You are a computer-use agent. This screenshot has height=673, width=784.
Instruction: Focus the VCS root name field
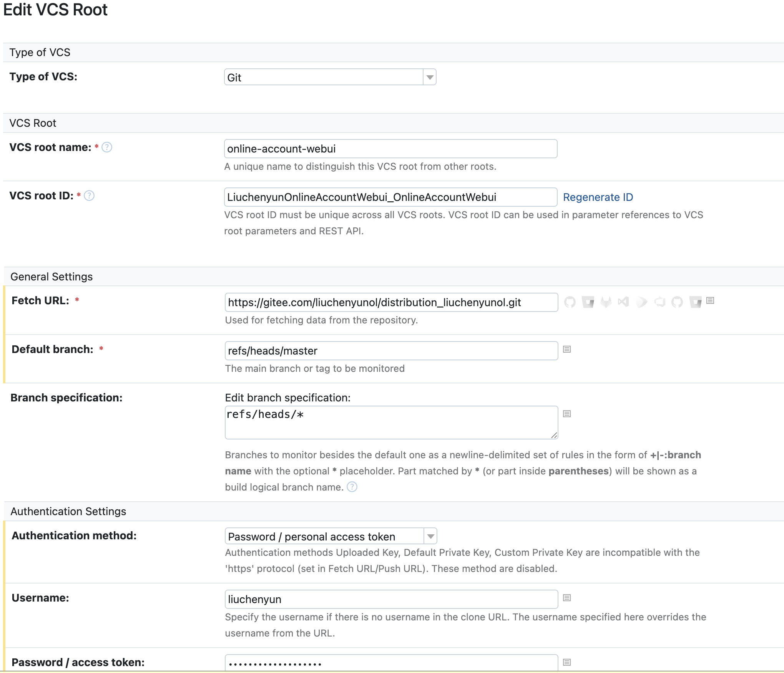coord(390,149)
